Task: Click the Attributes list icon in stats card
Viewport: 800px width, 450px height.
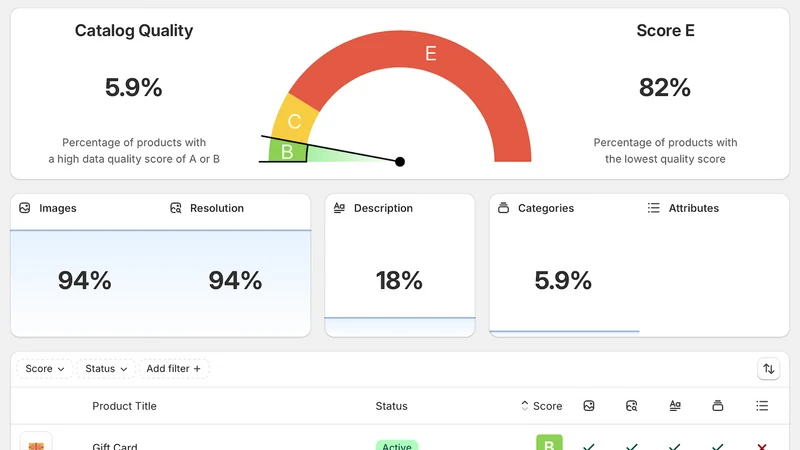Action: pos(654,208)
